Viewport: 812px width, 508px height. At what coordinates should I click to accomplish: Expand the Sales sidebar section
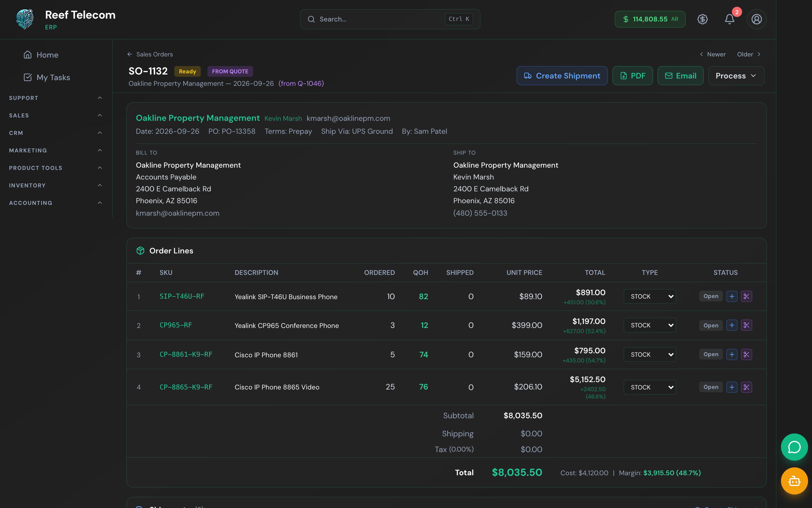click(x=56, y=115)
